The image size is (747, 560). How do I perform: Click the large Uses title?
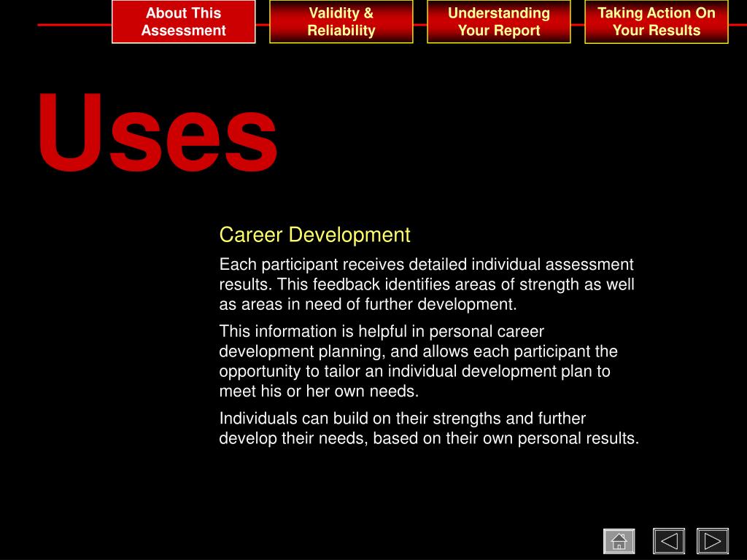tap(158, 132)
